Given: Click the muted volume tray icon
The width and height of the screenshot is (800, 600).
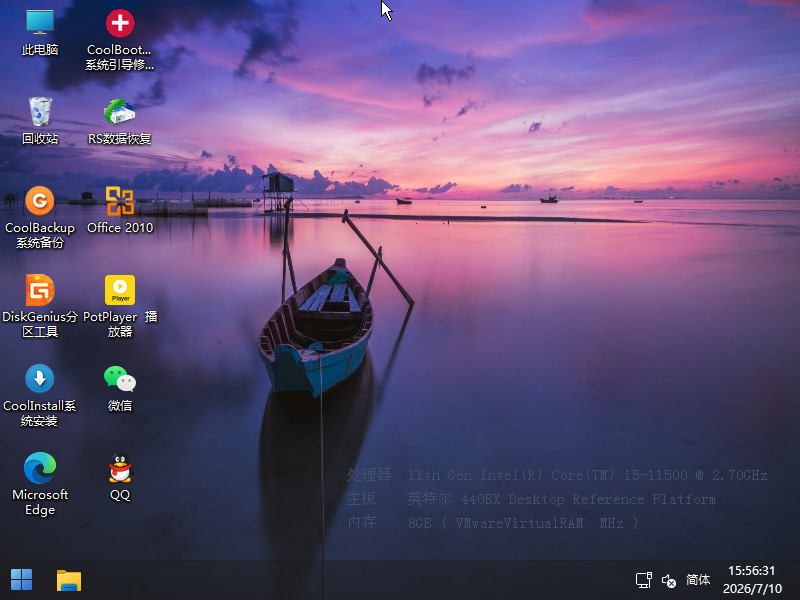Looking at the screenshot, I should (x=669, y=581).
